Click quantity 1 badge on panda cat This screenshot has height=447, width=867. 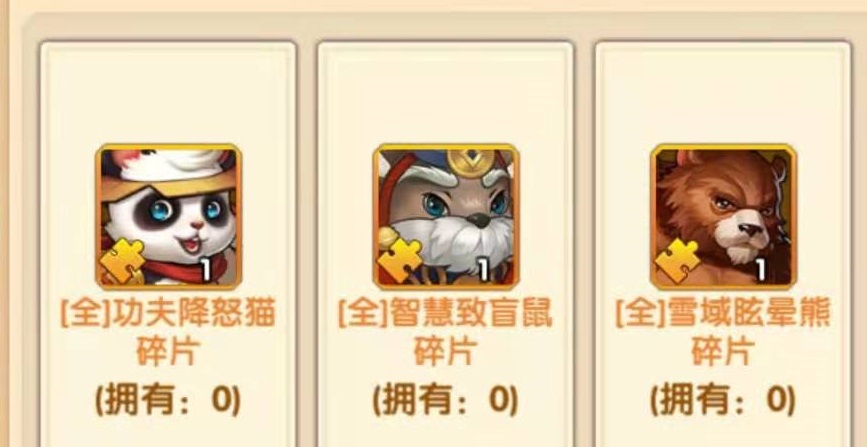[x=206, y=270]
